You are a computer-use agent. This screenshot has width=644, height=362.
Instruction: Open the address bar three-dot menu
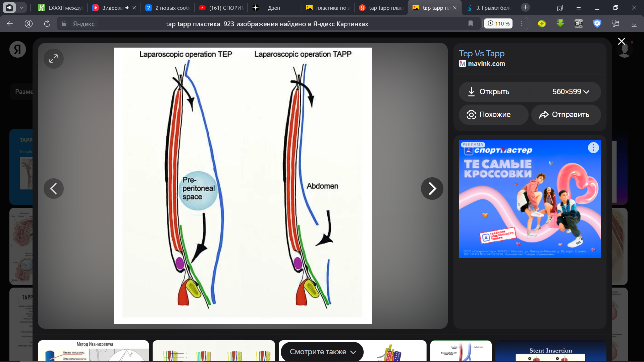(x=521, y=23)
